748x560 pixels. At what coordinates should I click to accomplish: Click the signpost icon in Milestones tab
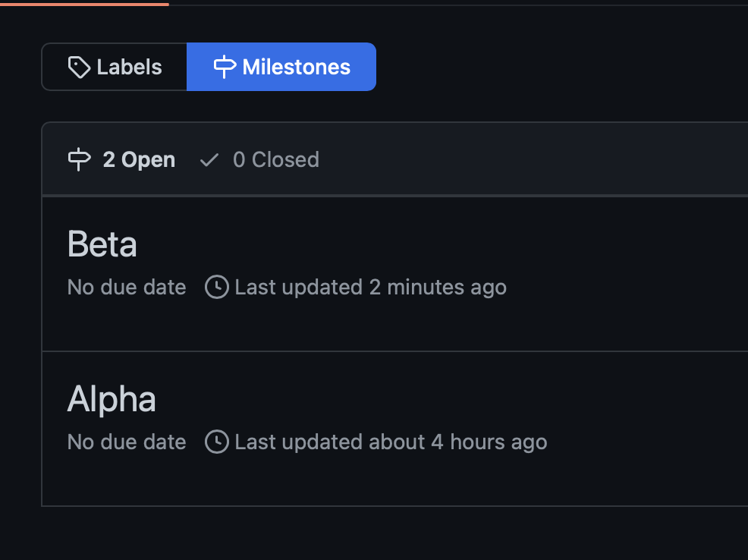[x=225, y=67]
